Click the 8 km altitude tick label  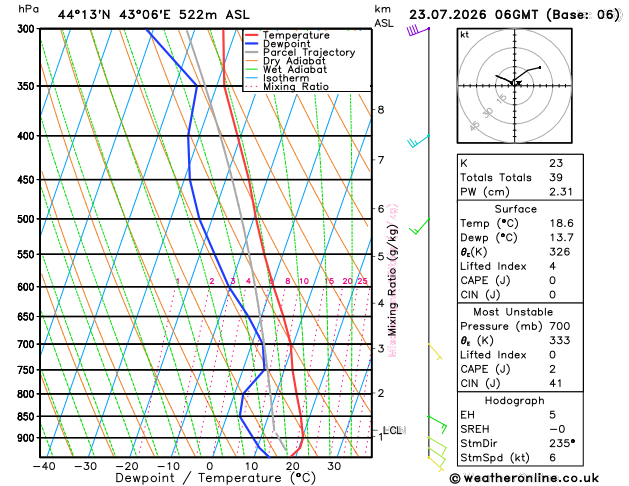[381, 109]
